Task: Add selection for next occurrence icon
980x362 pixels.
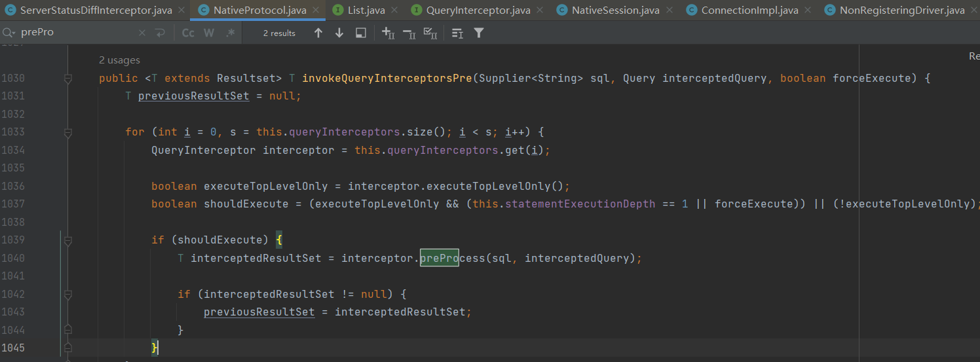Action: [387, 33]
